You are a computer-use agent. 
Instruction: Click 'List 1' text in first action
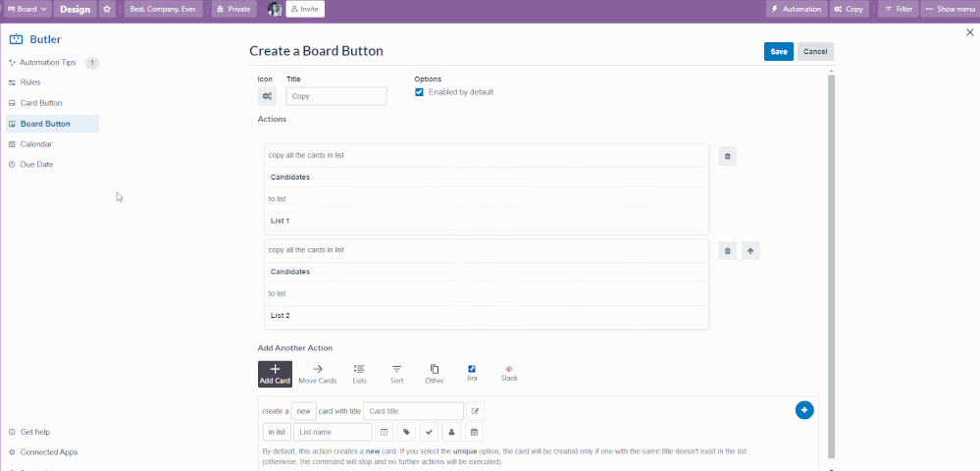[280, 221]
